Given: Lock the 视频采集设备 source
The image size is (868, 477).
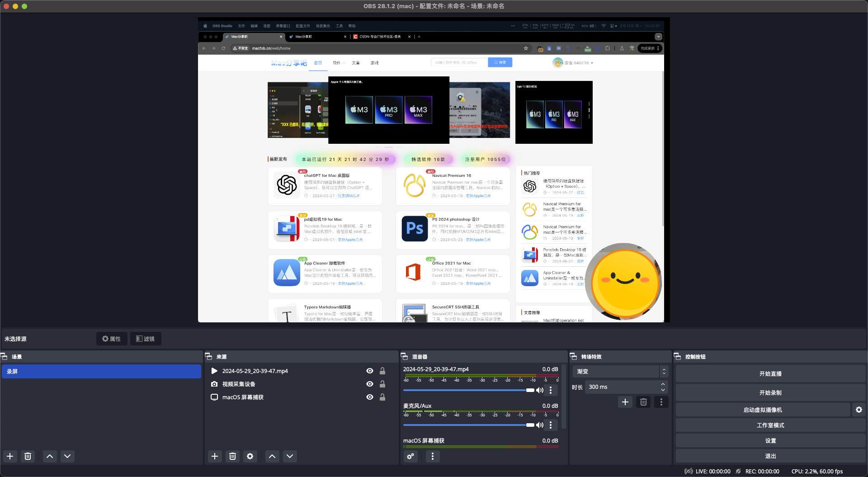Looking at the screenshot, I should point(382,384).
